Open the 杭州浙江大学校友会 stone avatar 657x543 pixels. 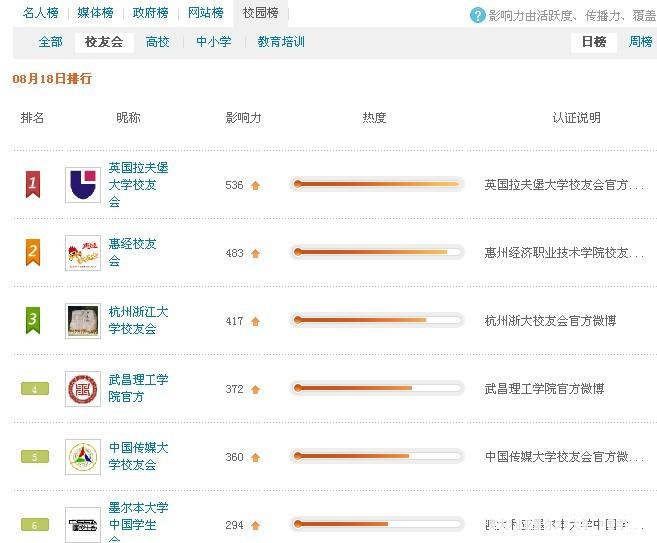point(83,321)
